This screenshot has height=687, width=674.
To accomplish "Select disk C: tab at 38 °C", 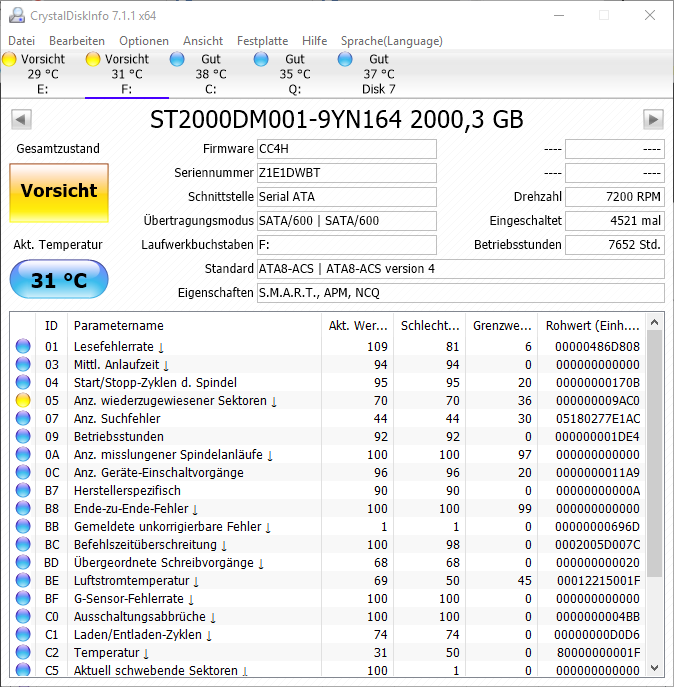I will 211,74.
